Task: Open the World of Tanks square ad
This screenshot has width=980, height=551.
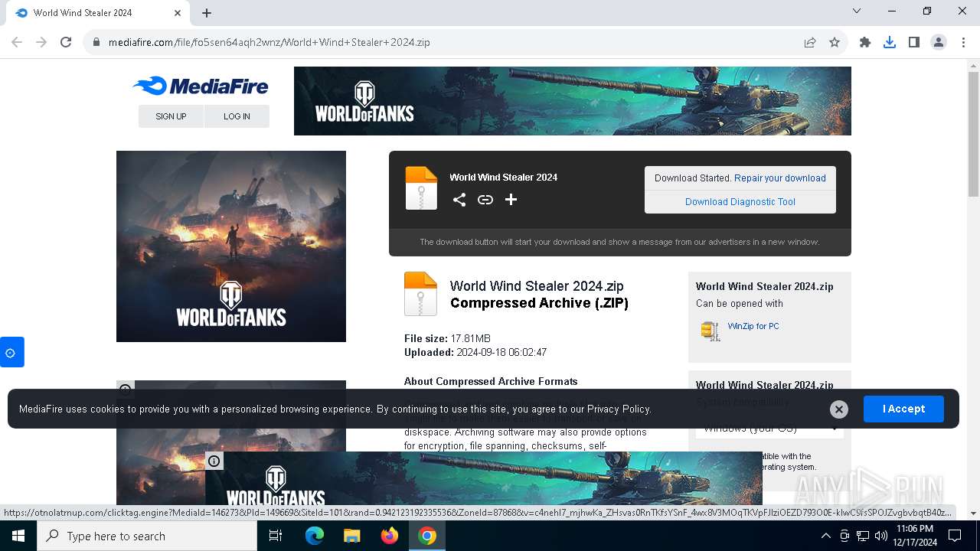Action: 231,246
